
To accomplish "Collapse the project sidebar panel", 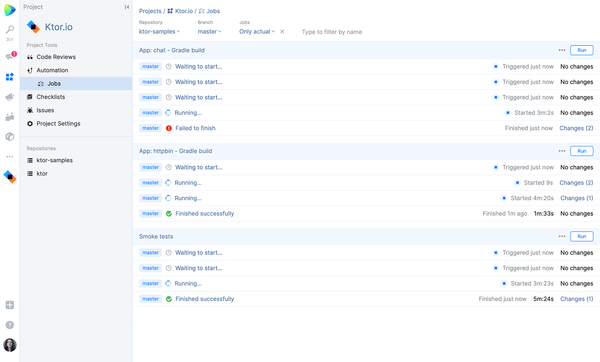I will [127, 7].
